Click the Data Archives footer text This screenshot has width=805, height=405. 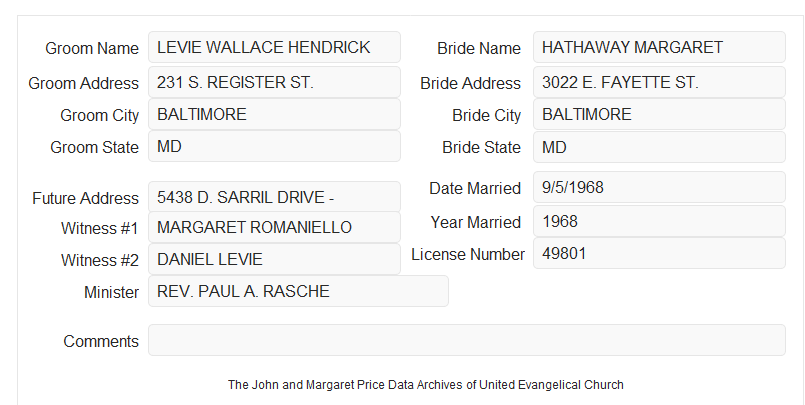(426, 384)
